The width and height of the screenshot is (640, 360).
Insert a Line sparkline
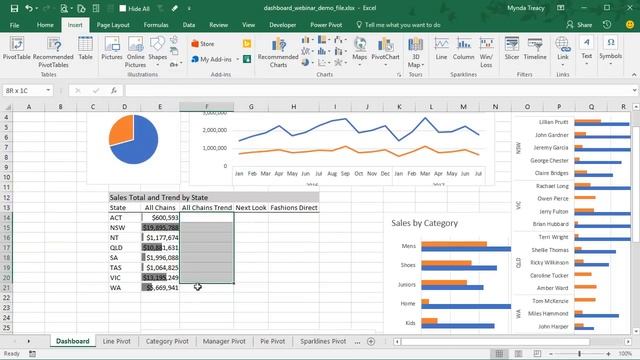(x=441, y=49)
